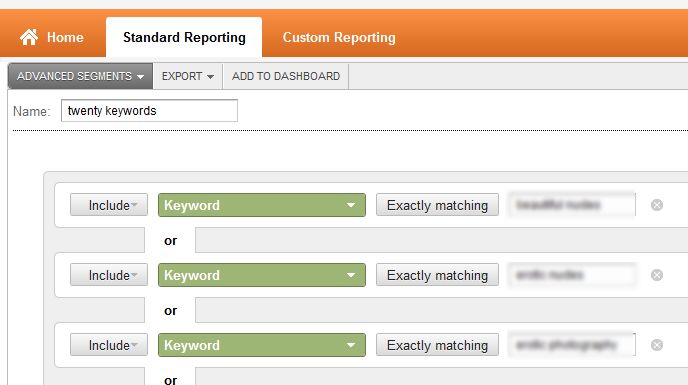The width and height of the screenshot is (688, 385).
Task: Remove the third keyword condition with X icon
Action: [x=657, y=345]
